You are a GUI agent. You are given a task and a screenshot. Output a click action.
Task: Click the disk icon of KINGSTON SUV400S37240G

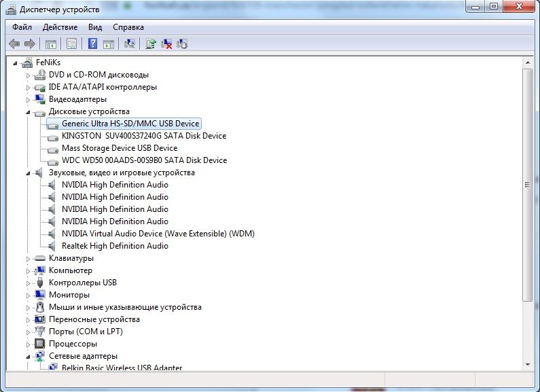coord(53,137)
